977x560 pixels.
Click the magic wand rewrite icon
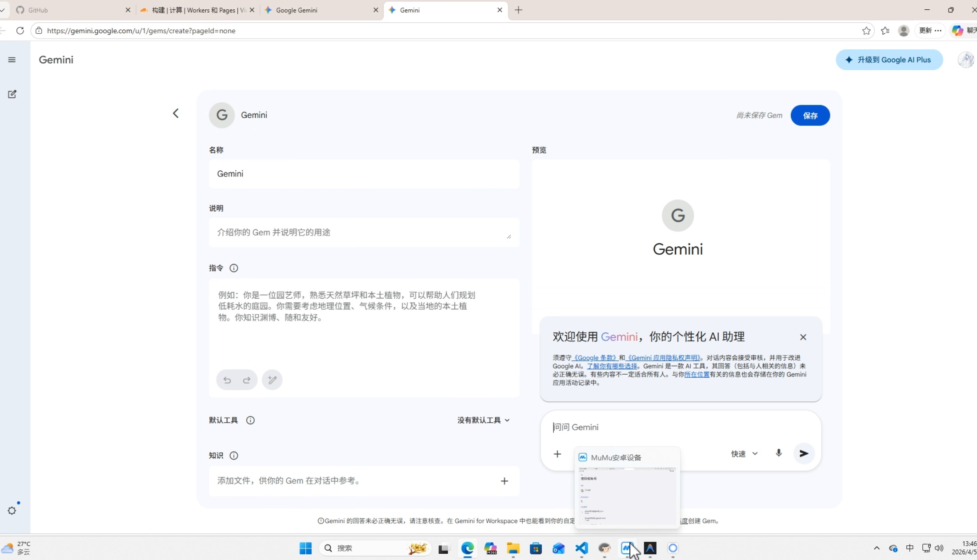(x=272, y=380)
